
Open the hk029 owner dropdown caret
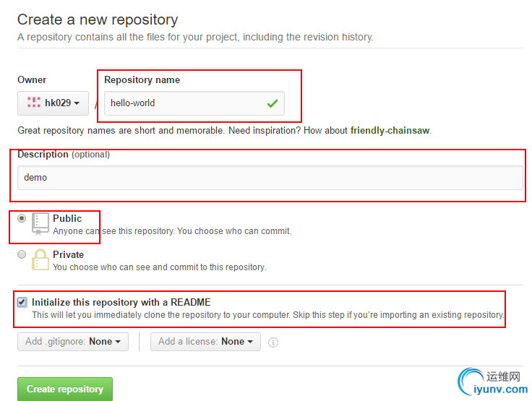click(x=76, y=103)
